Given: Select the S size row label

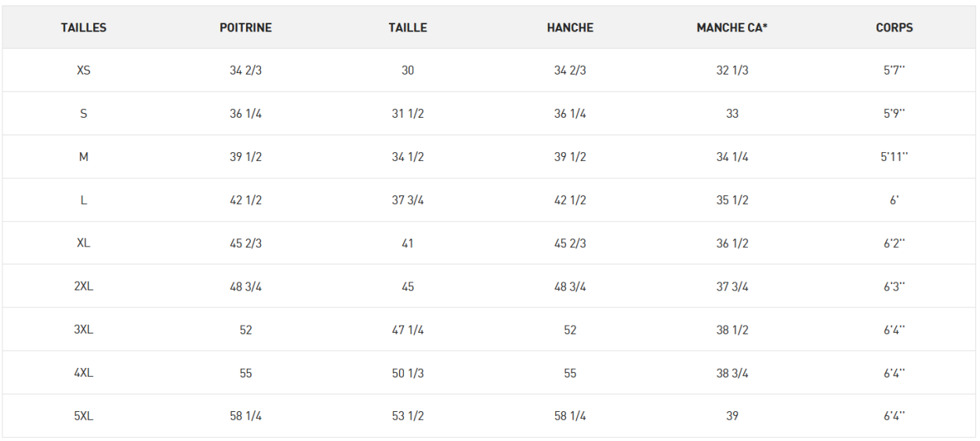Looking at the screenshot, I should coord(84,114).
